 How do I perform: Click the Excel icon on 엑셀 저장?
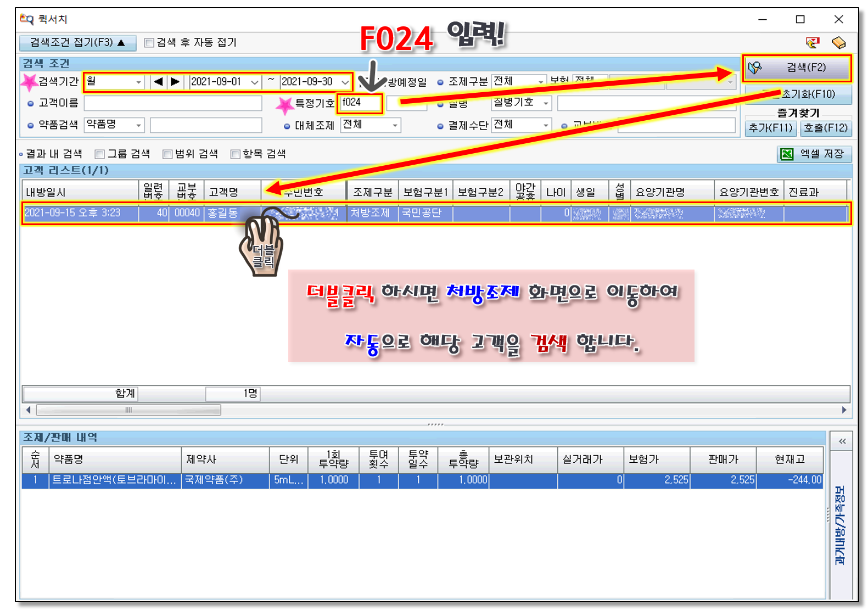(x=787, y=154)
